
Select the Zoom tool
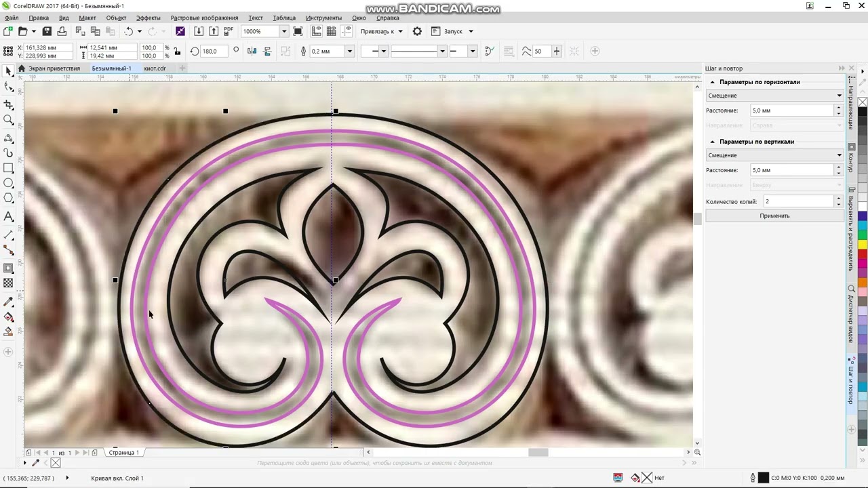click(8, 120)
